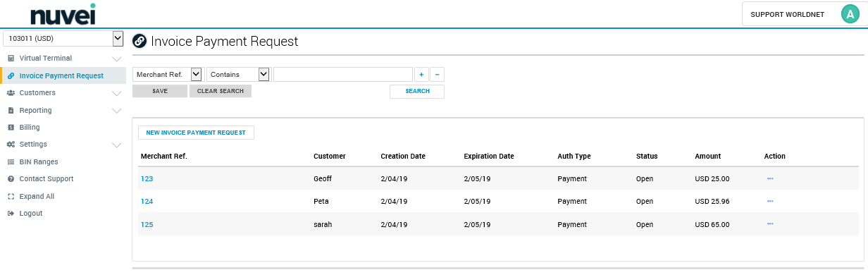This screenshot has width=868, height=275.
Task: Open action menu for invoice 124
Action: pyautogui.click(x=770, y=201)
